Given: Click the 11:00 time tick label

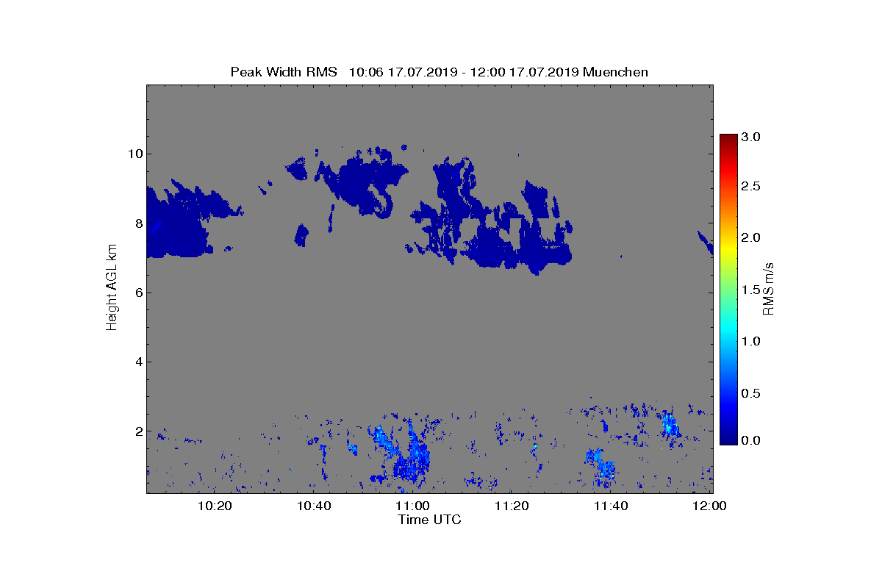Looking at the screenshot, I should coord(412,506).
